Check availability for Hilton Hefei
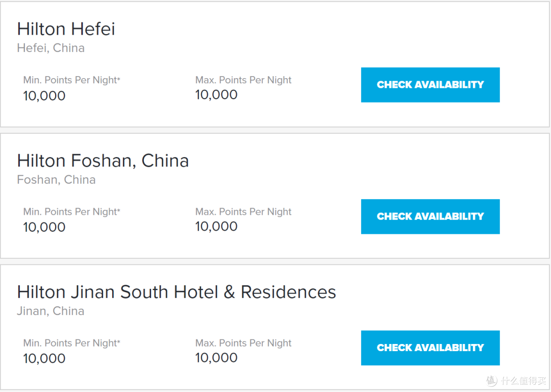 click(x=430, y=85)
